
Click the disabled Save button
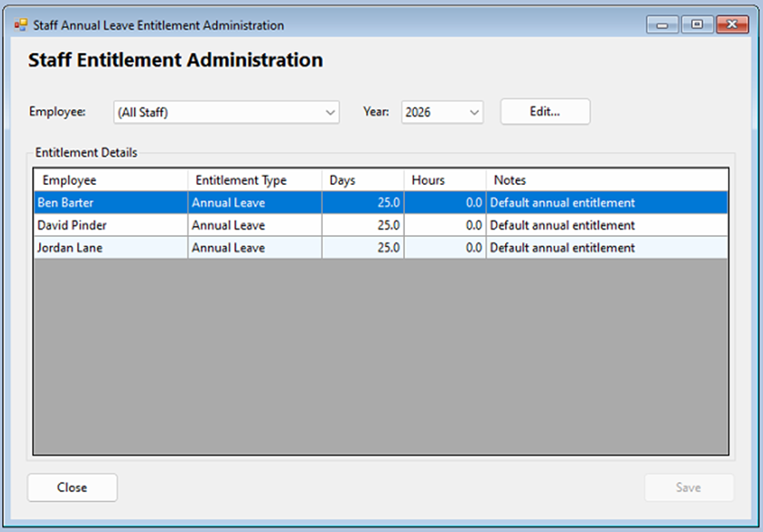tap(688, 487)
